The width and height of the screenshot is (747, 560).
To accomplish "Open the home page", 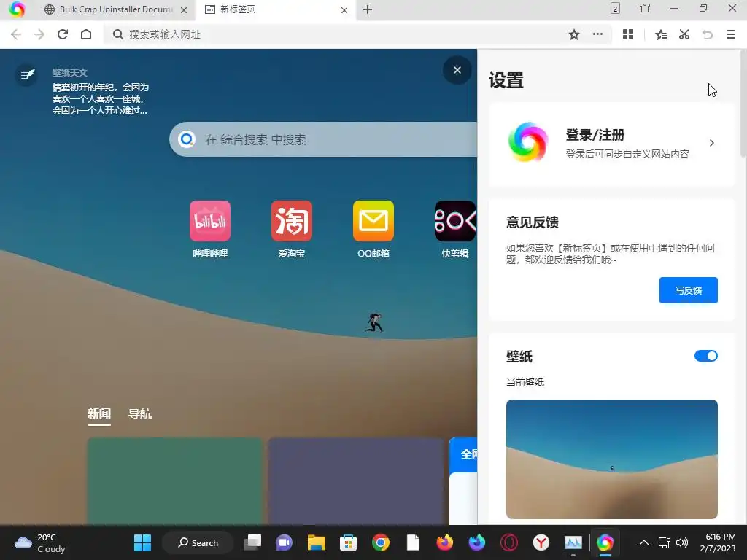I will tap(86, 34).
